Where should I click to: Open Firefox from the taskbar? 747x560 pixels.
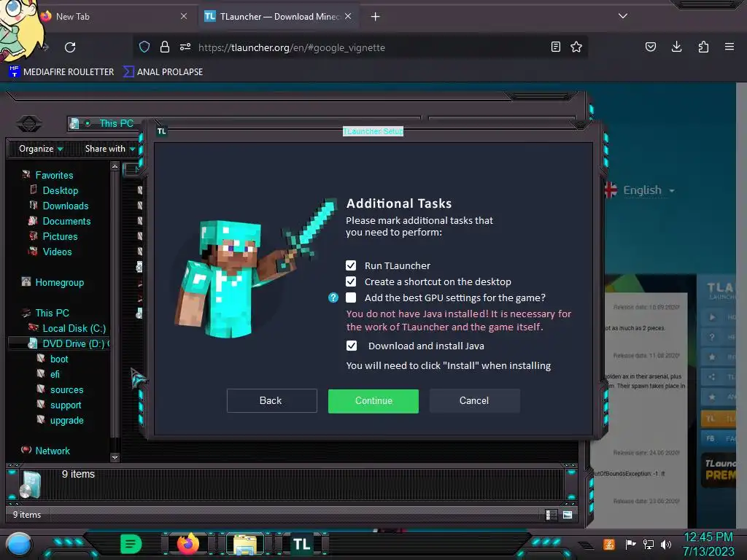[188, 544]
